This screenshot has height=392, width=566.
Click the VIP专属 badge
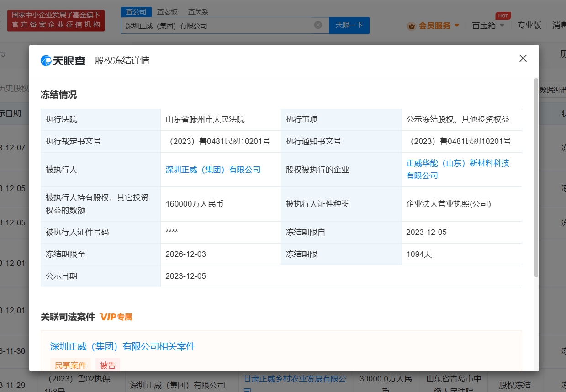[116, 317]
